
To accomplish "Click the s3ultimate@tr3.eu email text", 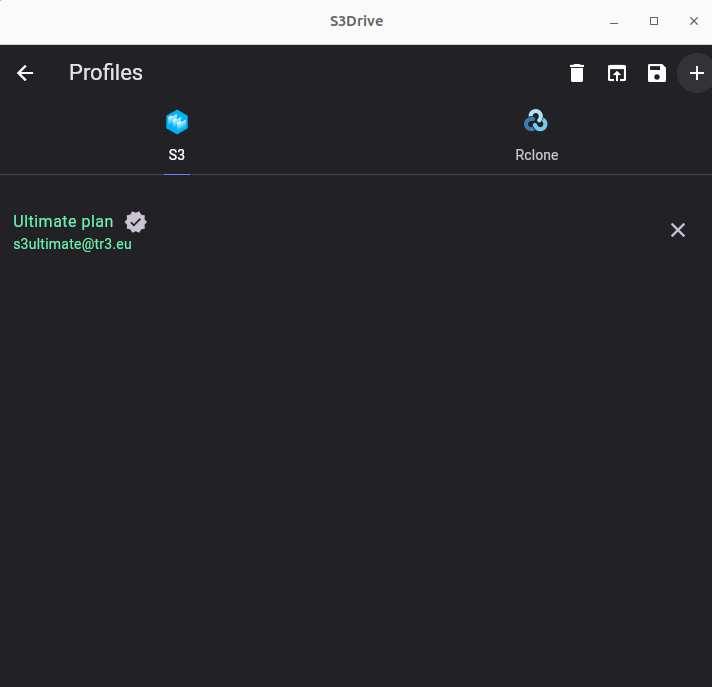I will (73, 244).
